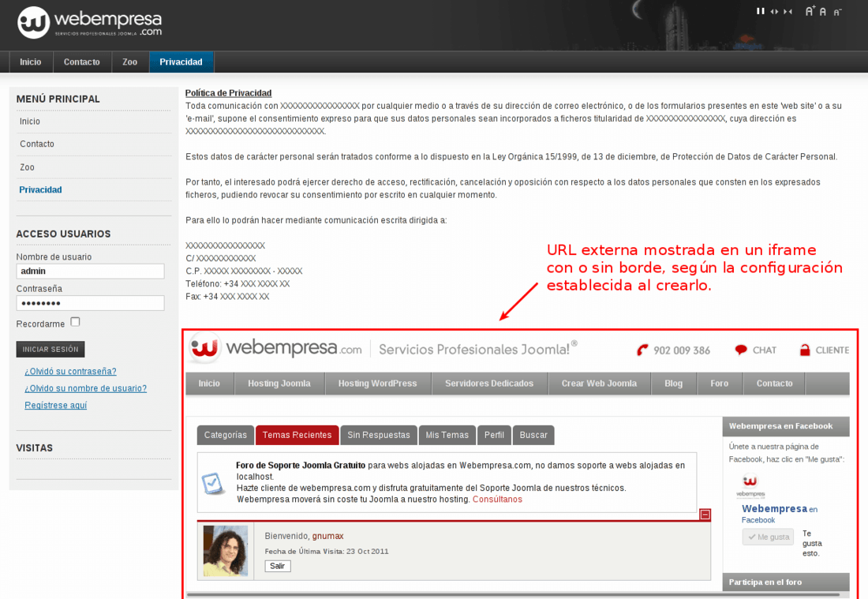868x599 pixels.
Task: Click the Regístrese aquí link
Action: click(x=55, y=405)
